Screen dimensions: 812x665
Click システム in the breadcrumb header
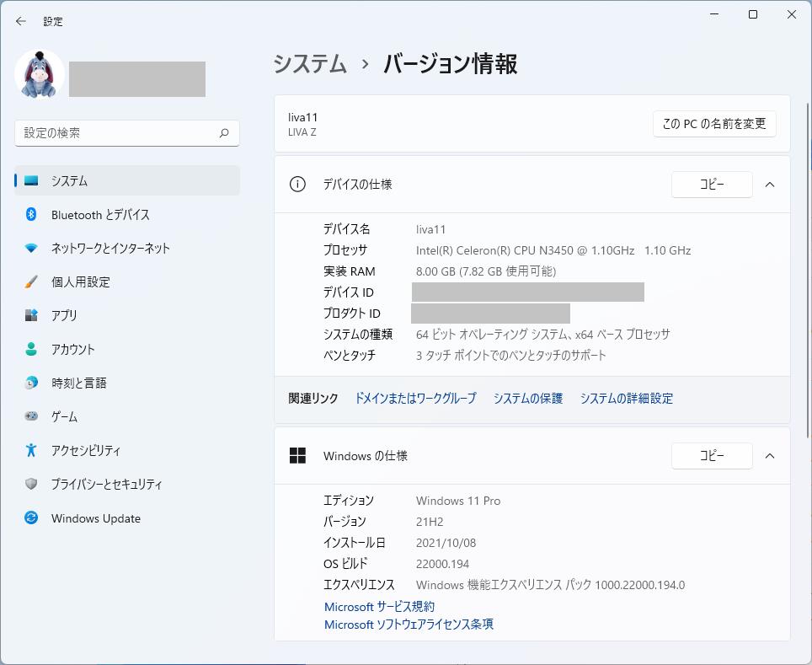[x=310, y=64]
